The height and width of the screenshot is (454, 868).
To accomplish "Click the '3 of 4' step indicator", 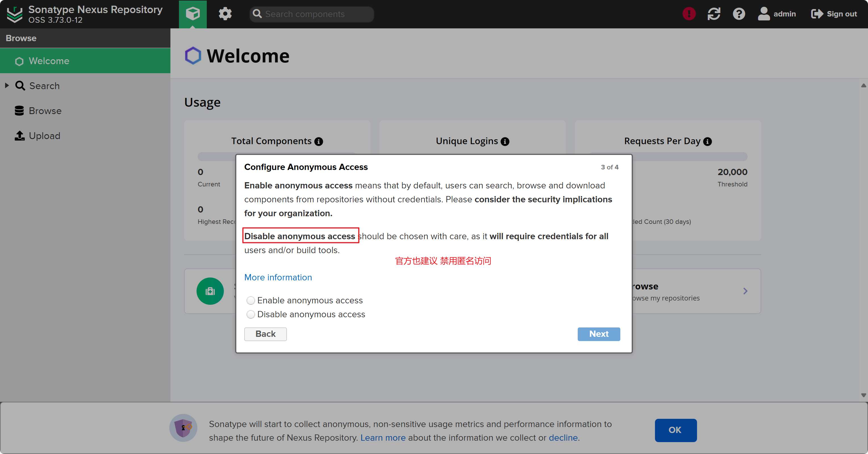I will pos(610,167).
